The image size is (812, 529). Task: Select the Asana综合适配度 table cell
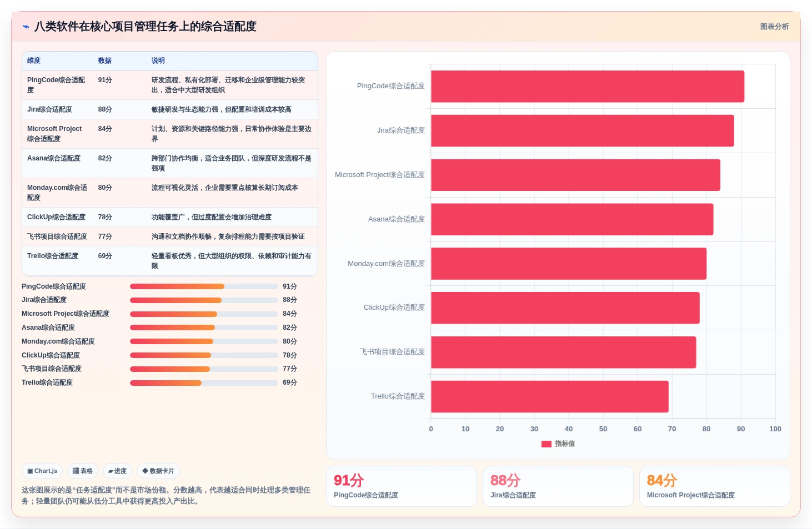coord(54,159)
